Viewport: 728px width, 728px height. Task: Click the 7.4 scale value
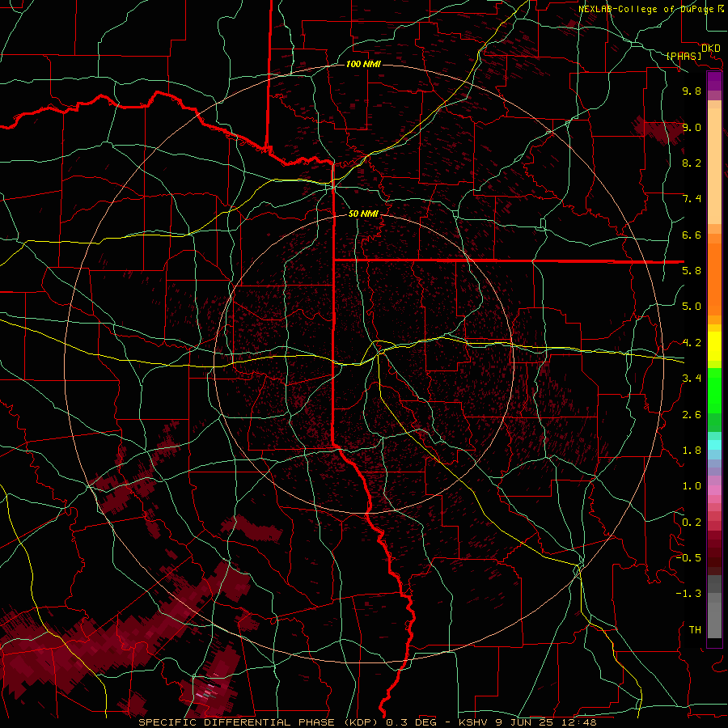tap(692, 199)
